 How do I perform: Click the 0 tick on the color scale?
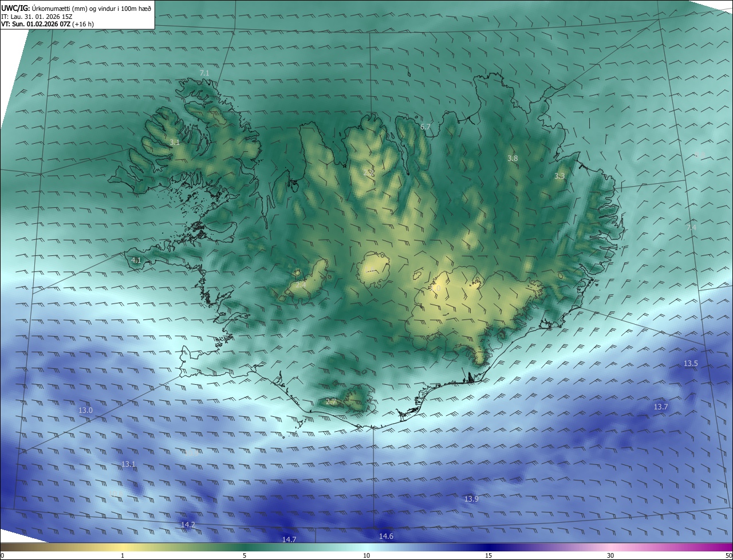point(2,555)
